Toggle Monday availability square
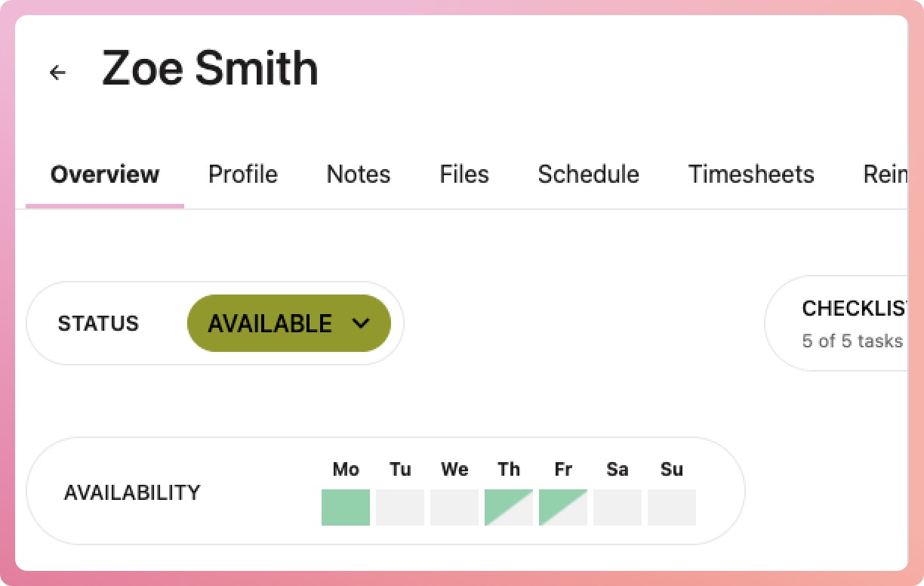Viewport: 924px width, 586px height. pos(346,507)
